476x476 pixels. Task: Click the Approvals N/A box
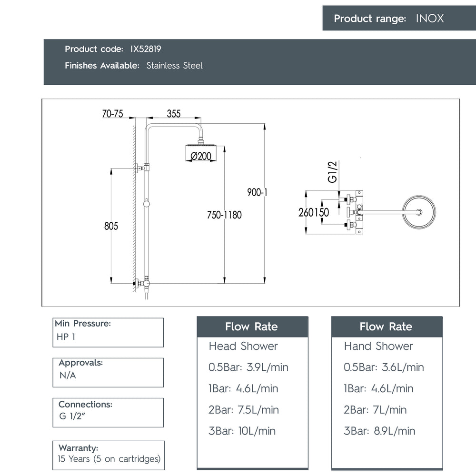[108, 373]
